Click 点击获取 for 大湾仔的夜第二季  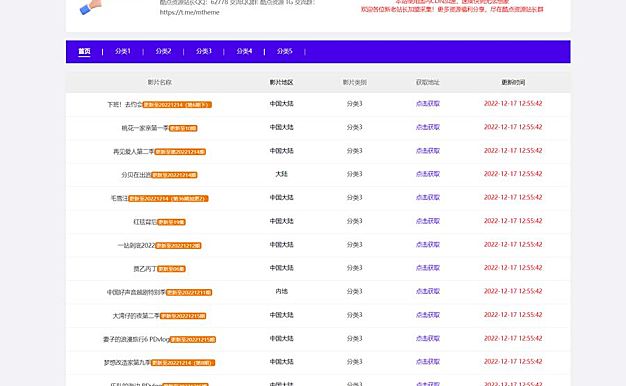point(428,315)
